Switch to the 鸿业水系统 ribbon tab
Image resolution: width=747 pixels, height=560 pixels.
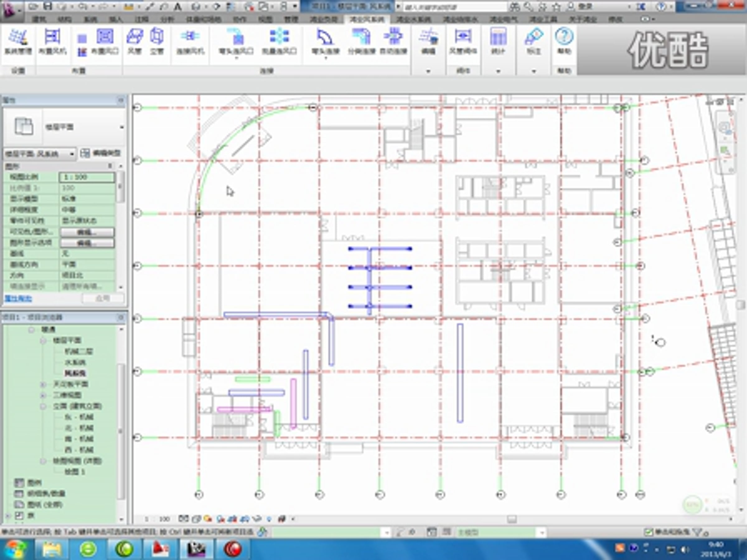point(413,19)
